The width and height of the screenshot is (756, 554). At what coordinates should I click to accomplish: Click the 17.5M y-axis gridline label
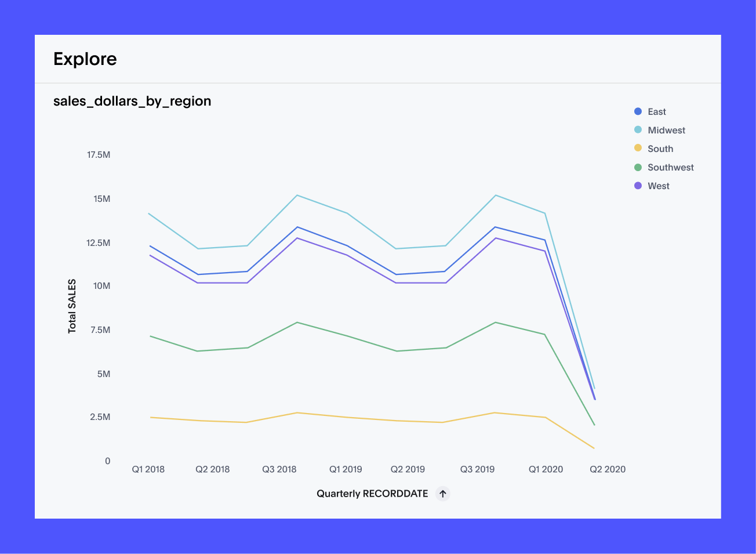99,154
